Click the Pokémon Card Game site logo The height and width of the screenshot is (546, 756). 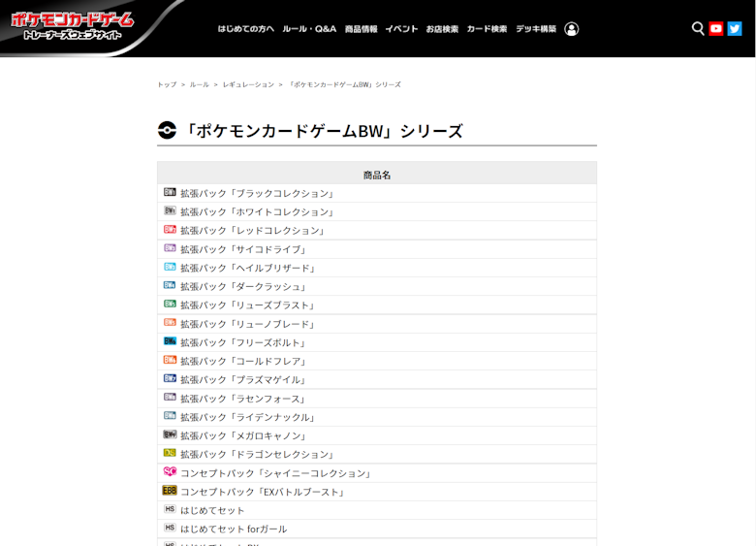click(73, 26)
